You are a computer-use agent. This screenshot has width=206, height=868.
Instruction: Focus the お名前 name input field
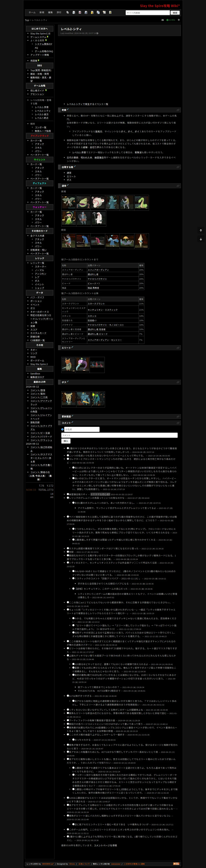[x=82, y=429]
